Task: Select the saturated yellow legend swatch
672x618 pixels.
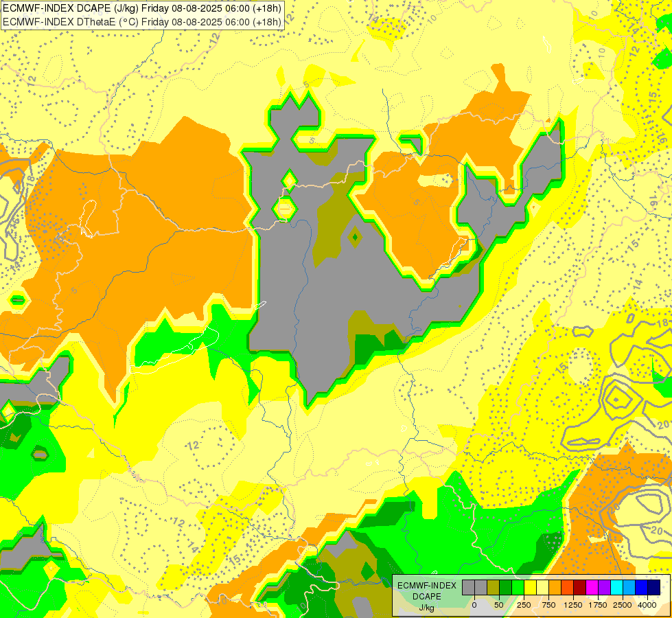Action: coord(530,587)
